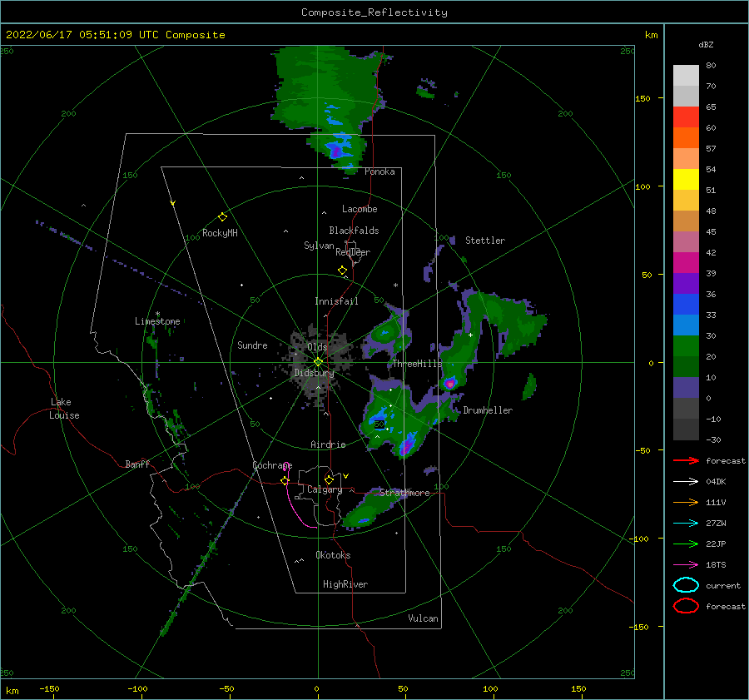Click the yellow diamond marker below RedDeer
The image size is (749, 700).
click(x=342, y=271)
